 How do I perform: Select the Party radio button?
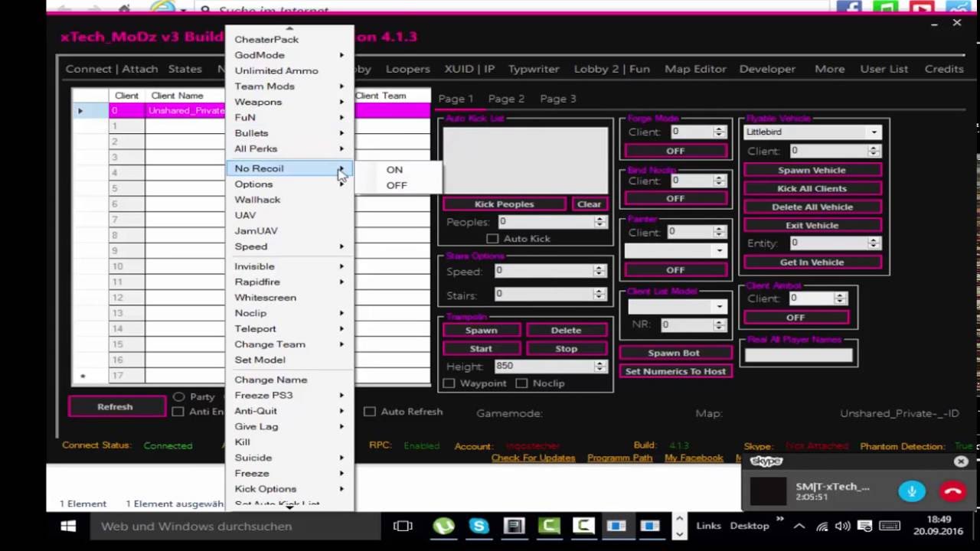[x=178, y=396]
